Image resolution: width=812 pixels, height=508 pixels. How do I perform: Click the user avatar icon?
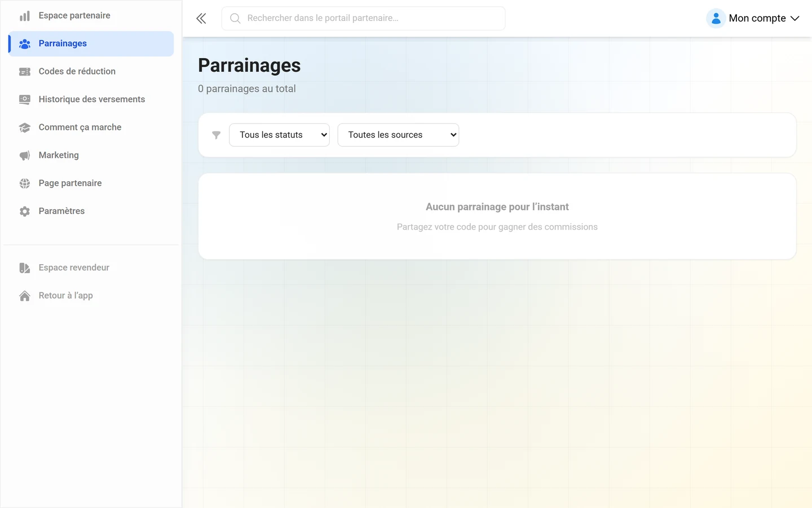pyautogui.click(x=716, y=19)
